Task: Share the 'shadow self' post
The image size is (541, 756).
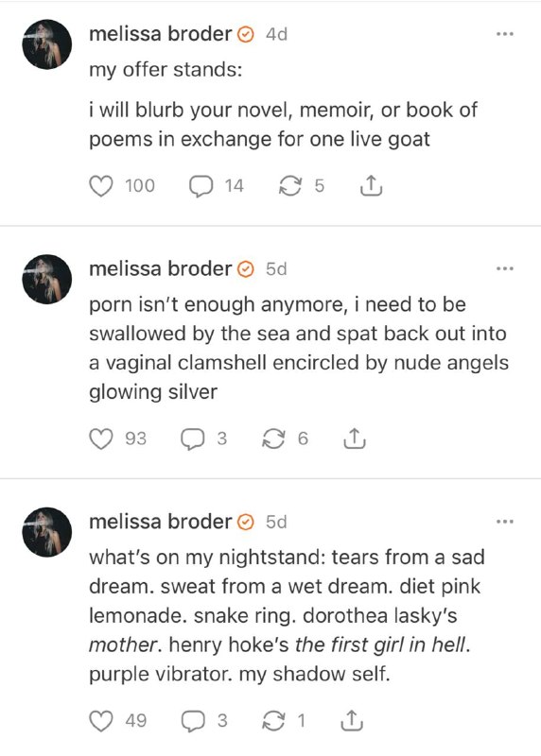Action: (x=352, y=721)
